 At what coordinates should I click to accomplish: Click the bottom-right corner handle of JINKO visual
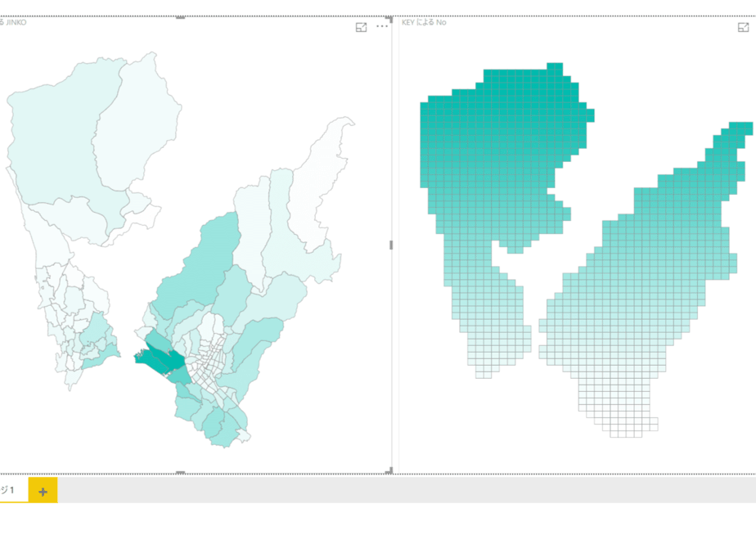pos(389,471)
